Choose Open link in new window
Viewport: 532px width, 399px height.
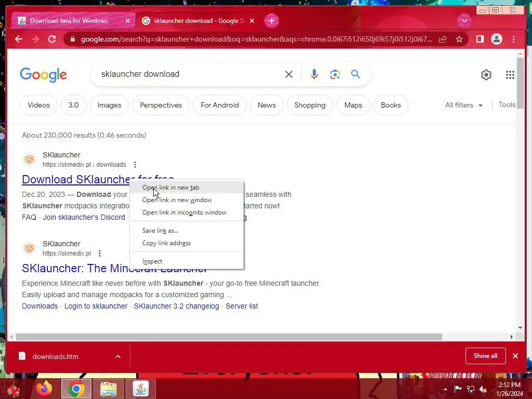[187, 200]
